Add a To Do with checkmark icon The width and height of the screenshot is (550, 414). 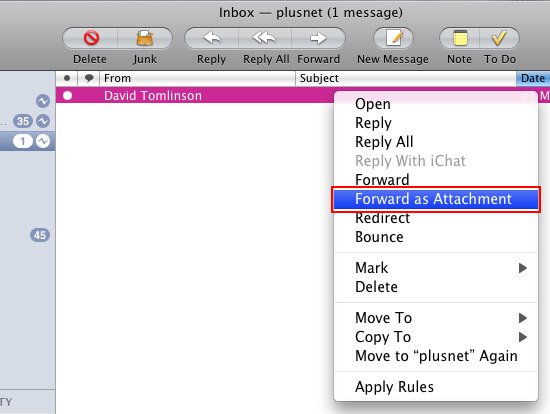pos(499,38)
